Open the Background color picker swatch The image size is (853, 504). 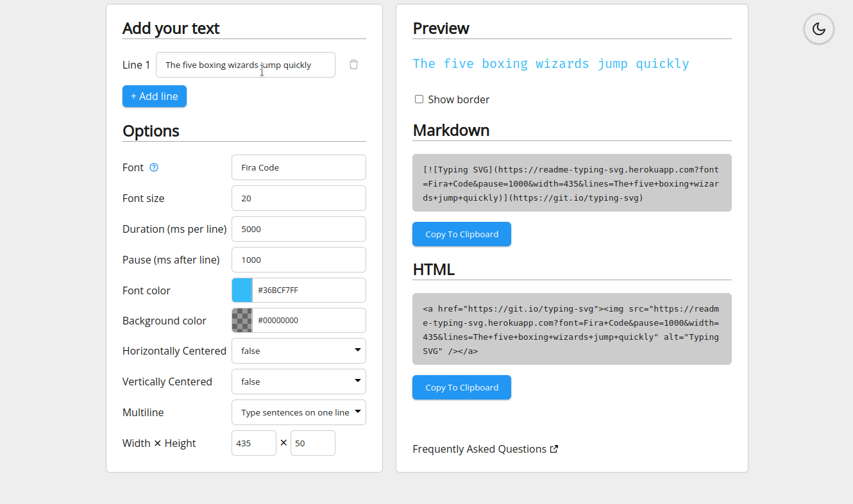242,320
